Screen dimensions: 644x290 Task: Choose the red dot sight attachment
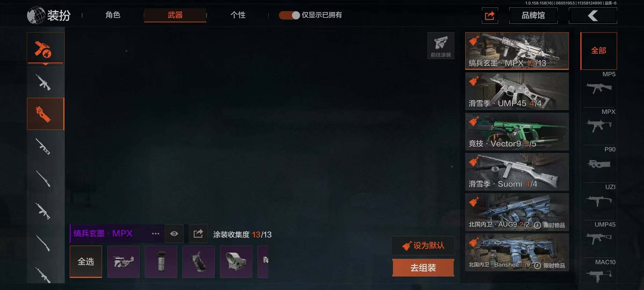click(236, 262)
